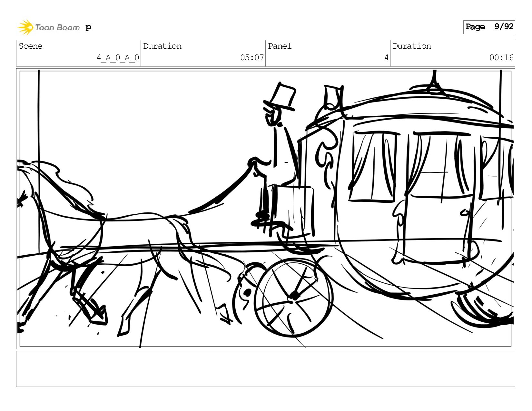Select scene name 4_A_0_A_0

pos(118,58)
